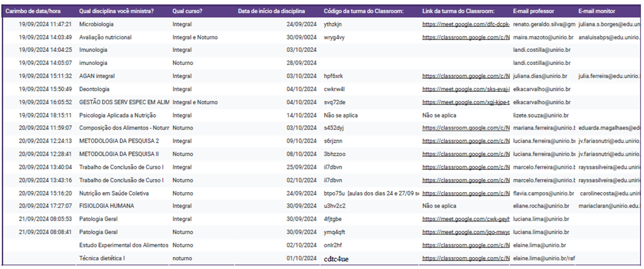644x269 pixels.
Task: Select the 'FISIOLOGIA HUMANA' discipline cell
Action: (107, 206)
